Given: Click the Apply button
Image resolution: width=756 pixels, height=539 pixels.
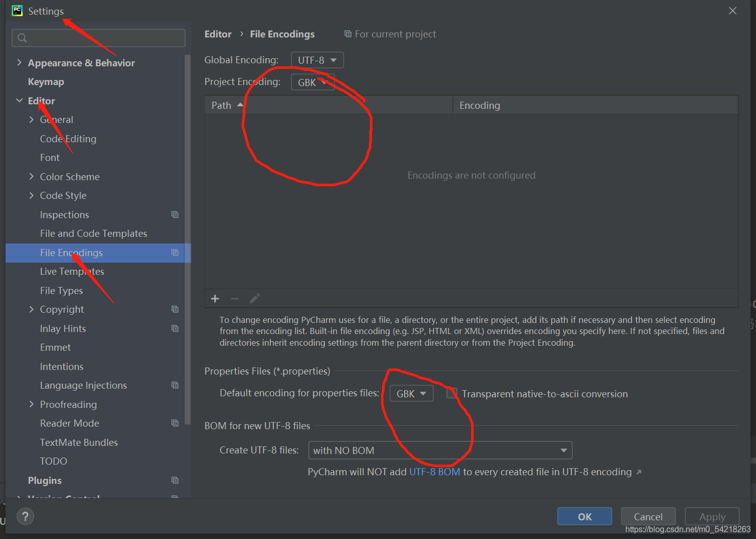Looking at the screenshot, I should 712,516.
